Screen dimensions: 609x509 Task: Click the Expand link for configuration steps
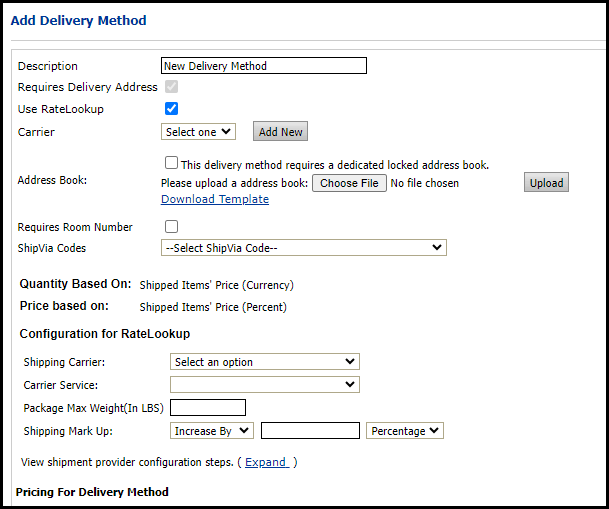coord(266,462)
